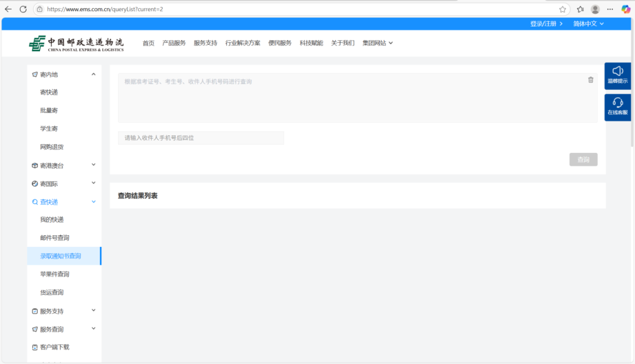The height and width of the screenshot is (364, 635).
Task: Click the 查快递 magnifier icon
Action: click(34, 201)
